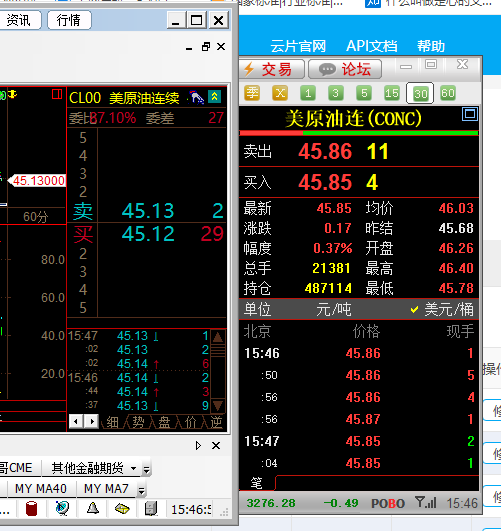Expand overflow chevron next to MY MA7
This screenshot has height=531, width=501.
point(142,490)
